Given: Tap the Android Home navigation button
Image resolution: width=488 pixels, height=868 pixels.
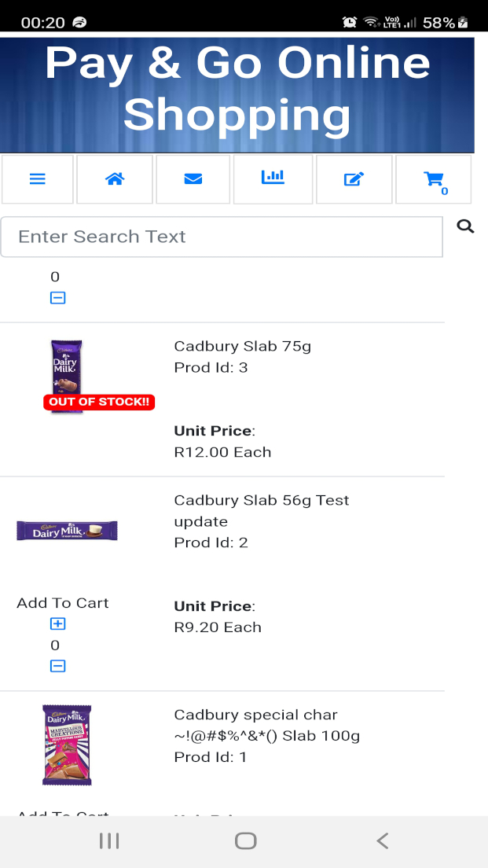Looking at the screenshot, I should pos(245,841).
